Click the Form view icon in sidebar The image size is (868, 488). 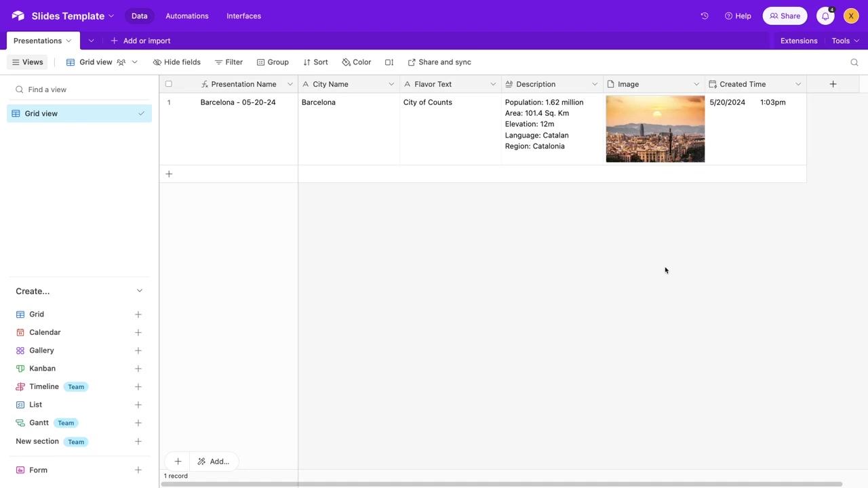(20, 470)
